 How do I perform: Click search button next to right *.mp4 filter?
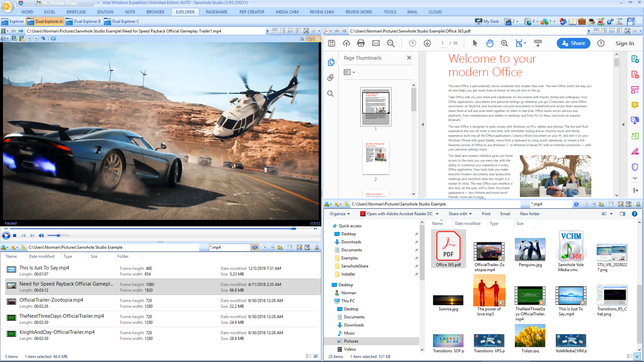pyautogui.click(x=576, y=204)
